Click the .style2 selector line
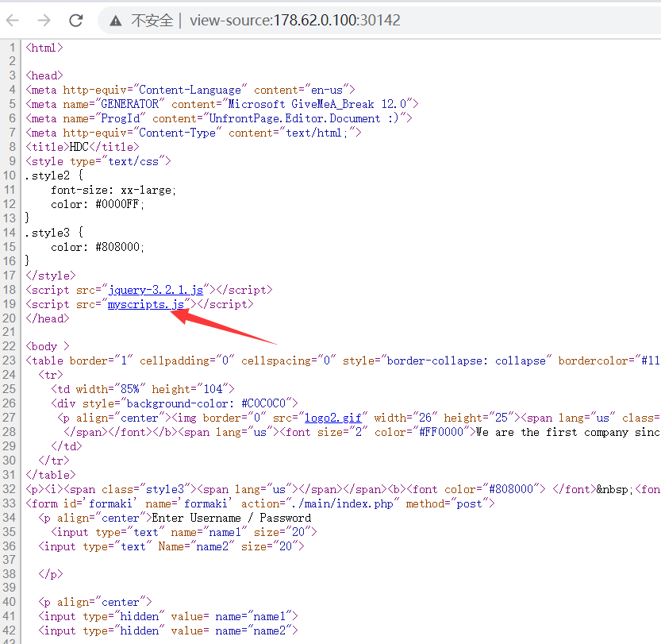661x644 pixels. 54,175
